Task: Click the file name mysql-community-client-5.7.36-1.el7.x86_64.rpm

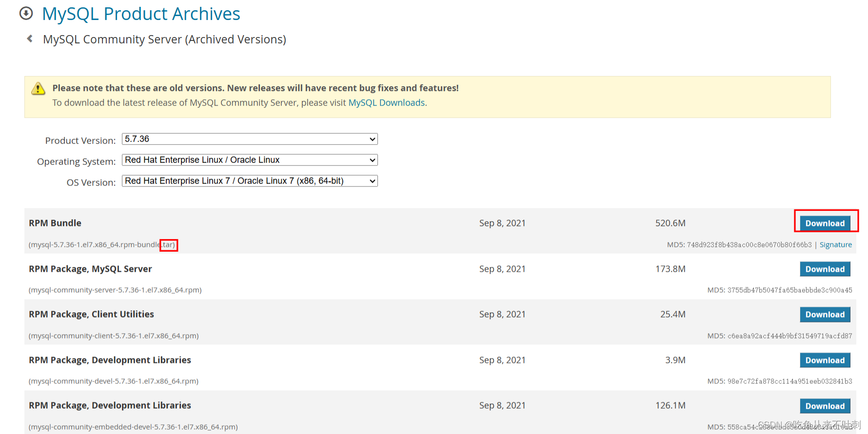Action: click(114, 336)
